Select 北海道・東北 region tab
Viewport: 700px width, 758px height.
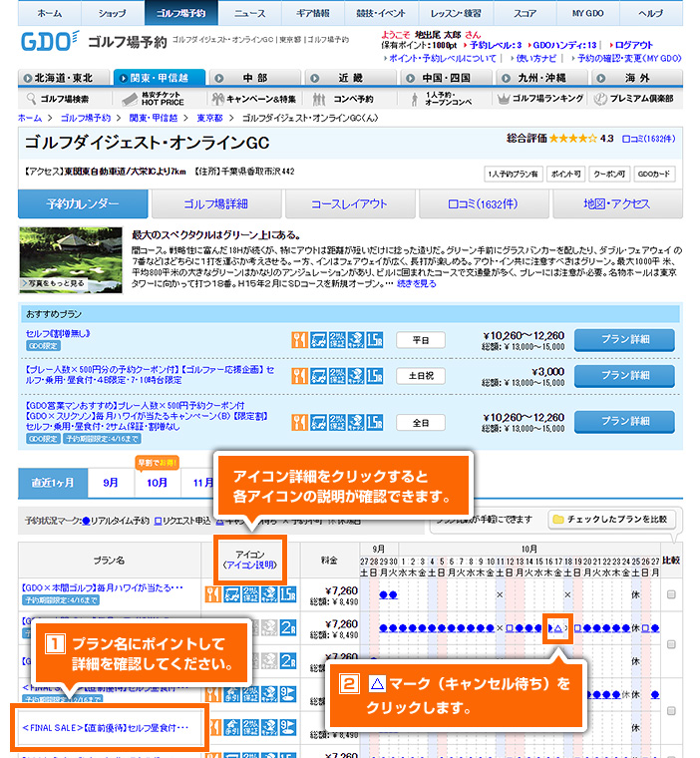(x=64, y=78)
